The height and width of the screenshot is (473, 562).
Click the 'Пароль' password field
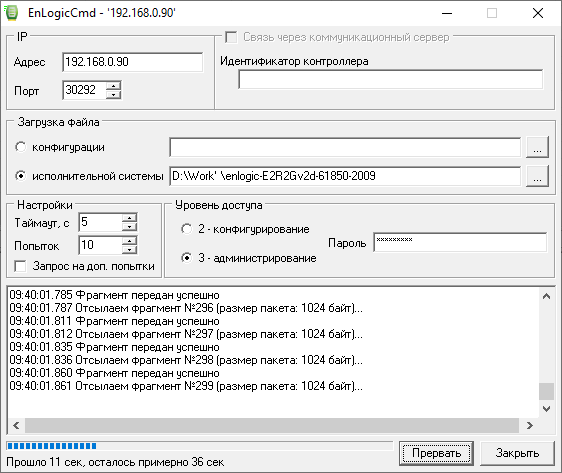tap(460, 242)
